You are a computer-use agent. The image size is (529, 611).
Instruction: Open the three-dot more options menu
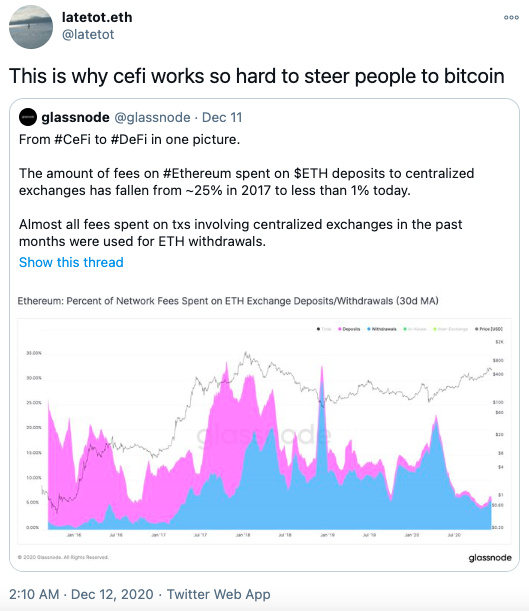coord(511,18)
